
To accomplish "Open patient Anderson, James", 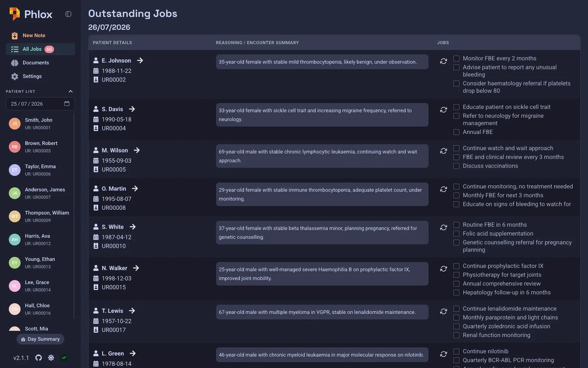I will (x=40, y=193).
